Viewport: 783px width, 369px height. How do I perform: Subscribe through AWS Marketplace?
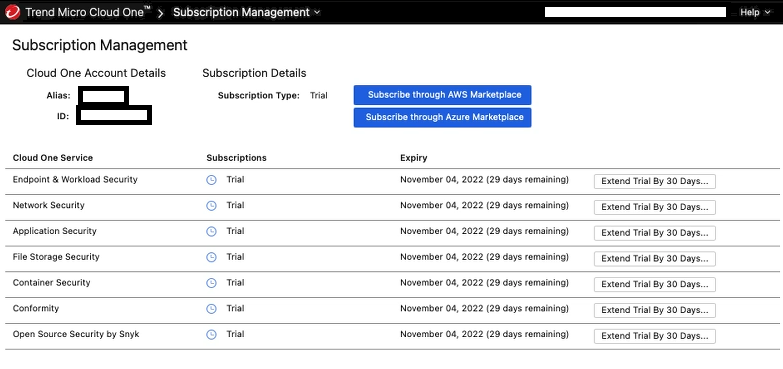tap(442, 95)
